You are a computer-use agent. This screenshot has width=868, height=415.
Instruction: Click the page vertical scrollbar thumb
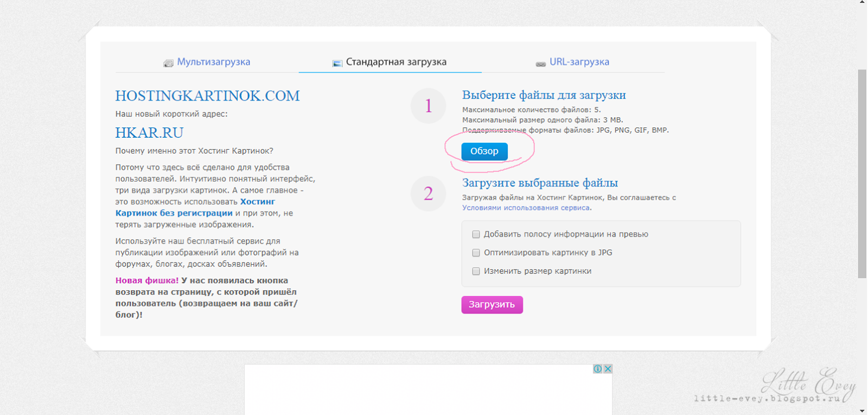(x=862, y=174)
